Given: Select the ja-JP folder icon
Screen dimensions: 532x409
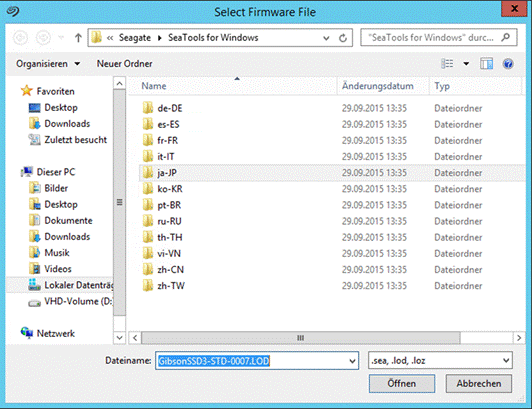Looking at the screenshot, I should (148, 172).
